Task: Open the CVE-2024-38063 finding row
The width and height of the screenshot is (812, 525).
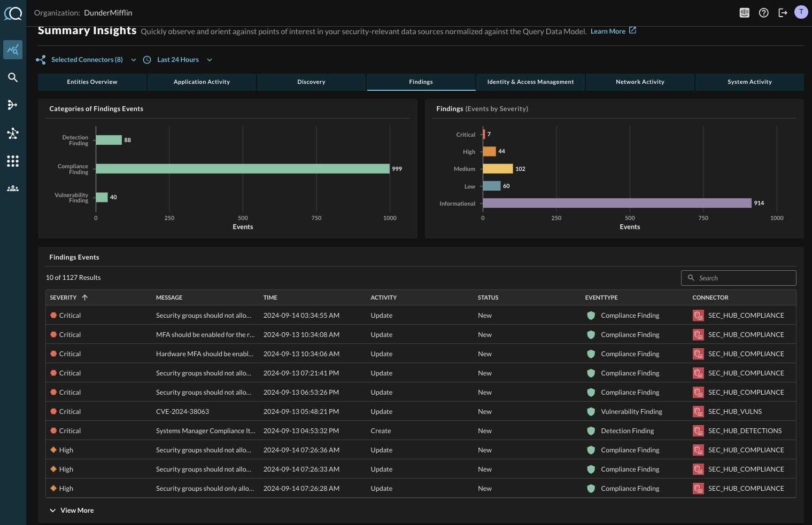Action: tap(182, 412)
